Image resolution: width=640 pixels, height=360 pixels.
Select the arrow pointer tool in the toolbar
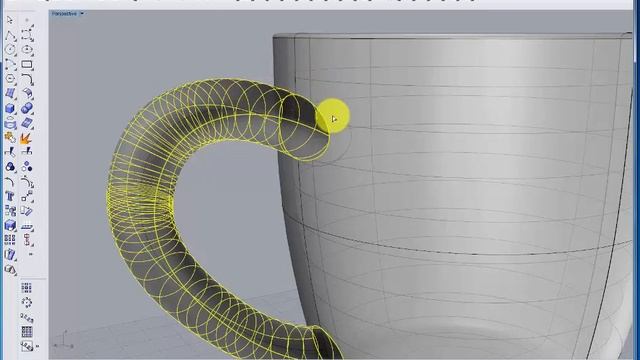(x=10, y=20)
